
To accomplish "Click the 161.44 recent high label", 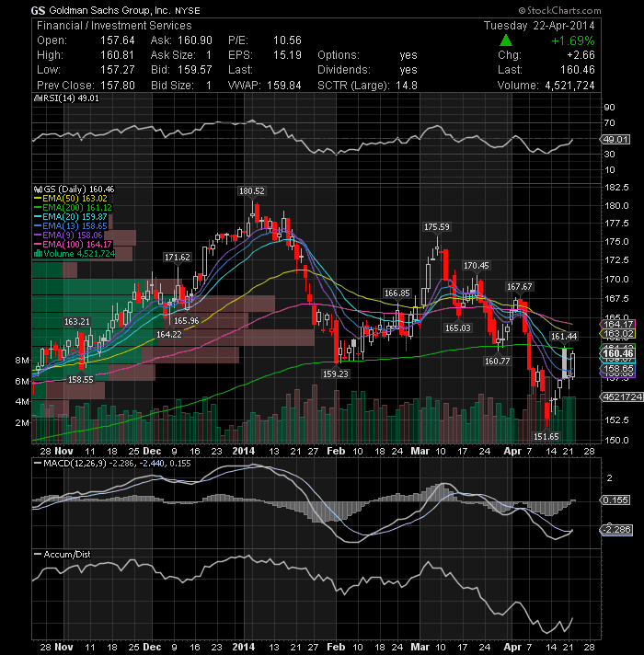I will coord(564,337).
